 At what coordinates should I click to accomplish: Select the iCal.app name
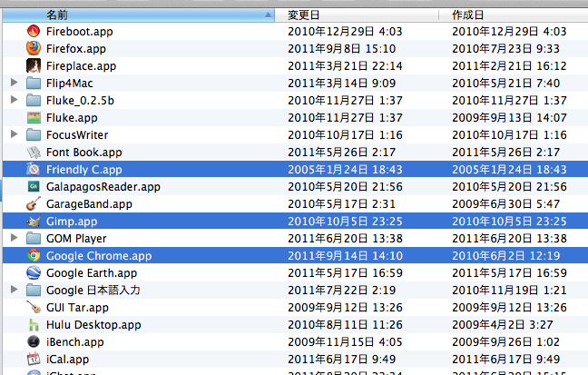point(67,360)
